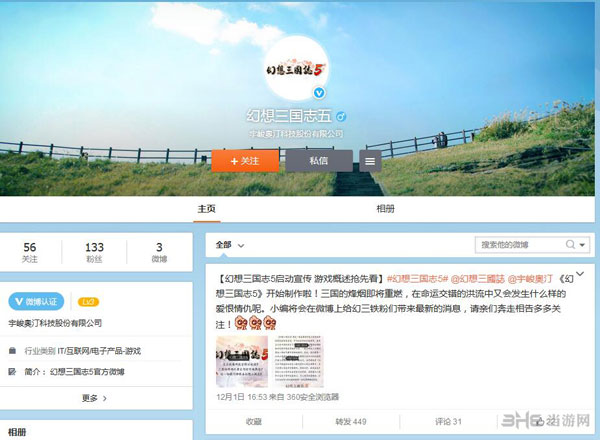
Task: Expand 更多 profile details
Action: point(94,398)
